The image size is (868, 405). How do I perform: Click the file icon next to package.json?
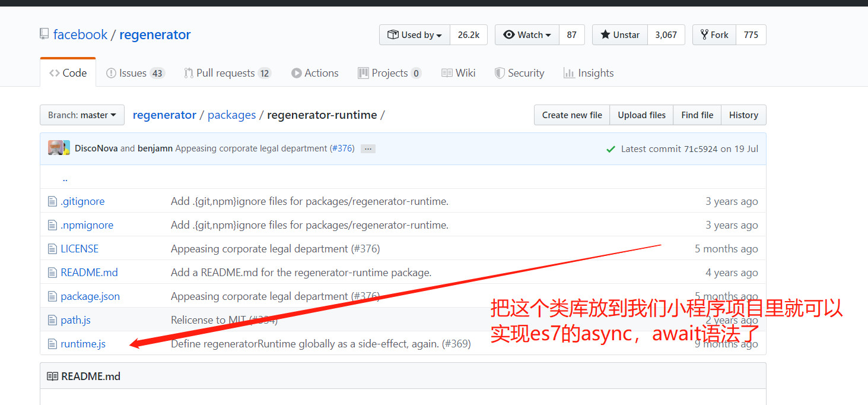[x=52, y=296]
